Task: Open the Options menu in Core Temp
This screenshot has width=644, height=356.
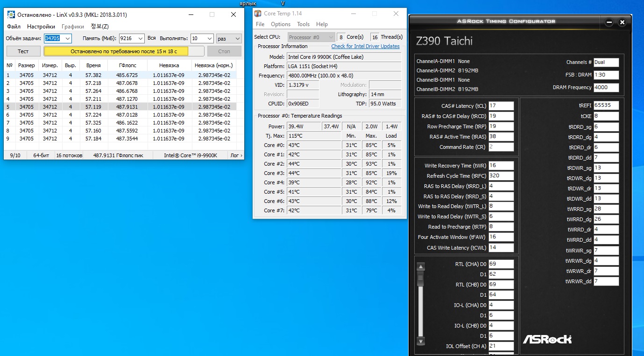Action: pyautogui.click(x=281, y=24)
